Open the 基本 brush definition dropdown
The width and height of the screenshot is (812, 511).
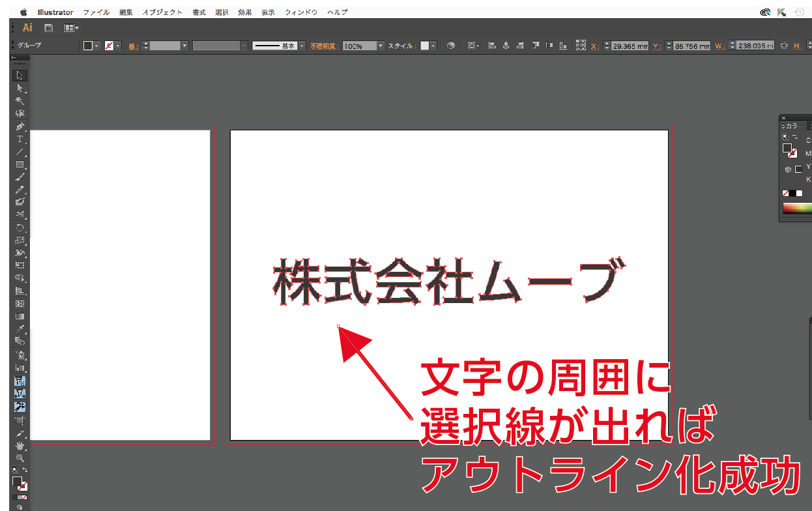click(x=302, y=46)
